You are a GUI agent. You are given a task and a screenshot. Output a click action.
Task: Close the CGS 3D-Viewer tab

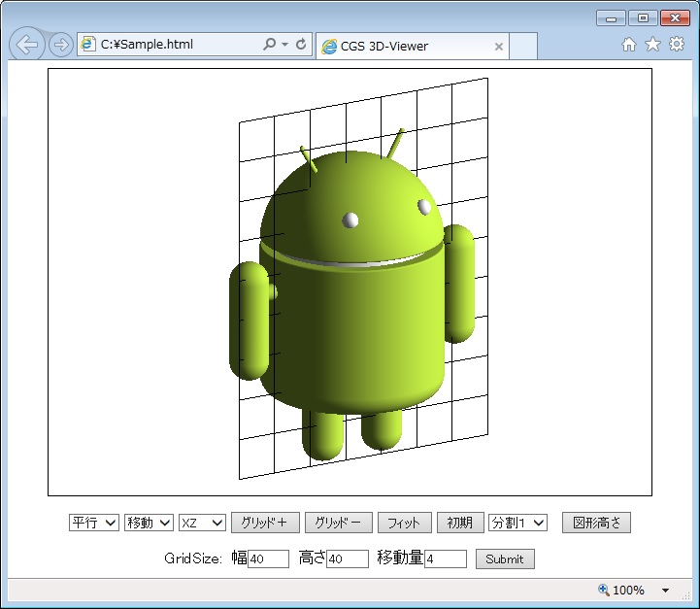click(499, 47)
